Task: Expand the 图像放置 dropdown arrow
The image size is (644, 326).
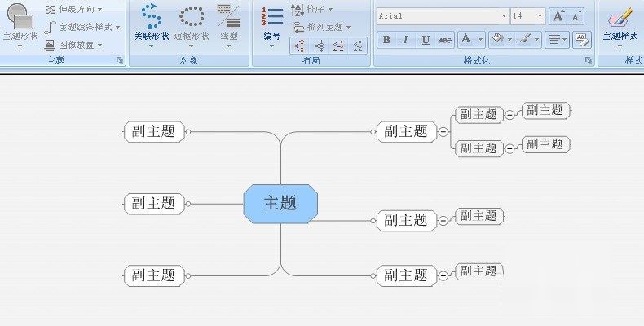Action: [100, 45]
